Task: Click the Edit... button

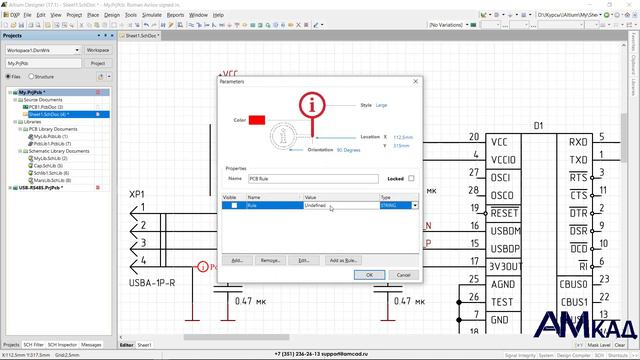Action: tap(303, 260)
